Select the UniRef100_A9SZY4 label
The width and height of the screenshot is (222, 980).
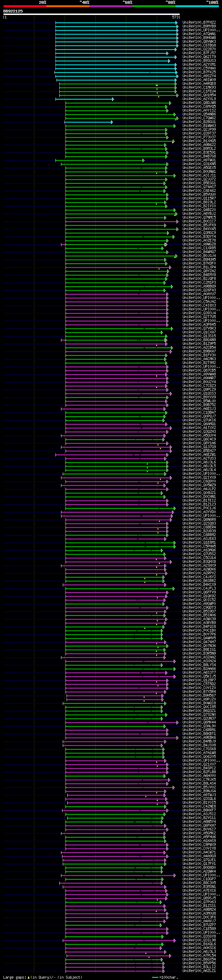pyautogui.click(x=199, y=76)
